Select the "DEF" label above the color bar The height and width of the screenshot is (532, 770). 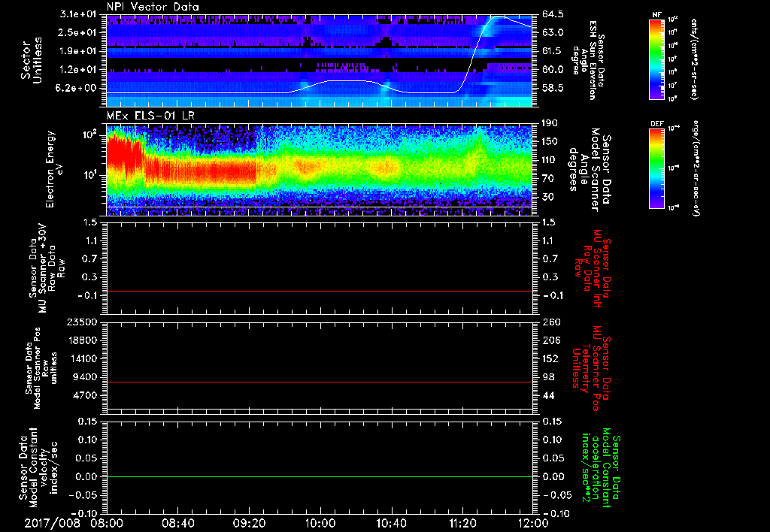(656, 124)
